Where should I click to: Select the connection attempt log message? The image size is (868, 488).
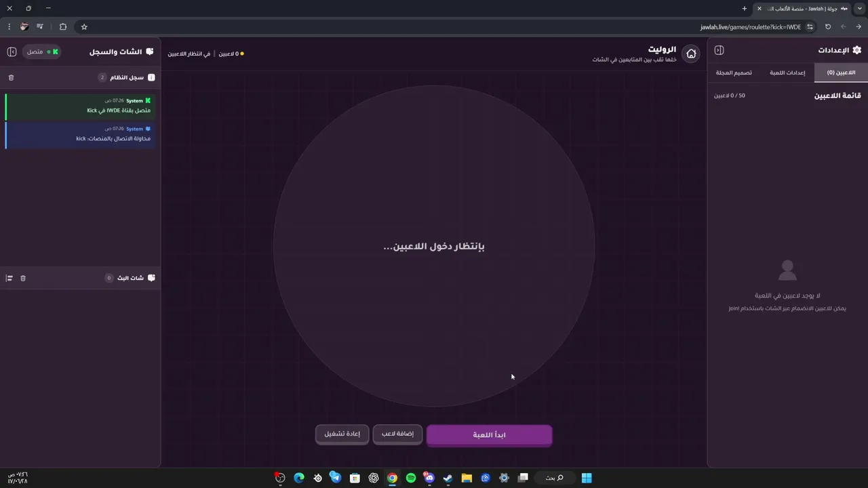coord(80,134)
